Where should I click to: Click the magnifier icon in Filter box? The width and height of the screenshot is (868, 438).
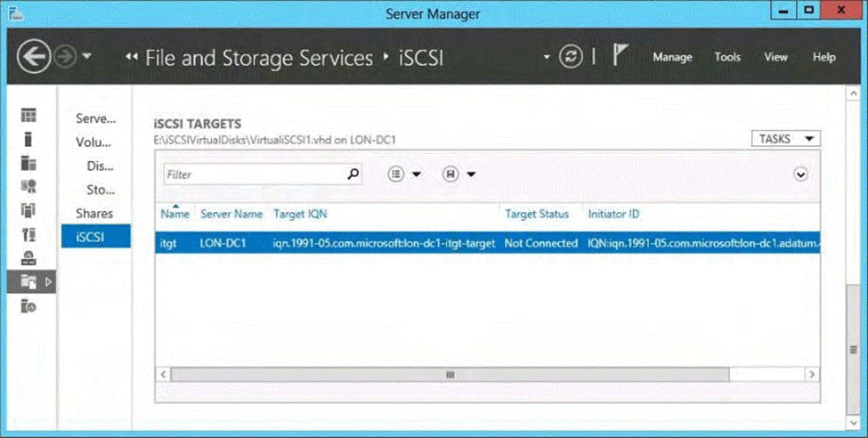353,174
